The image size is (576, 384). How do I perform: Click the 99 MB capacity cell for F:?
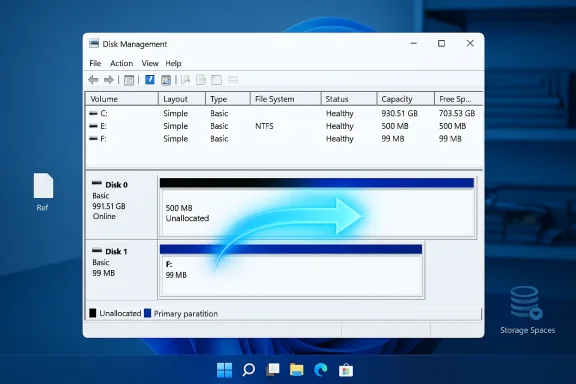[393, 139]
